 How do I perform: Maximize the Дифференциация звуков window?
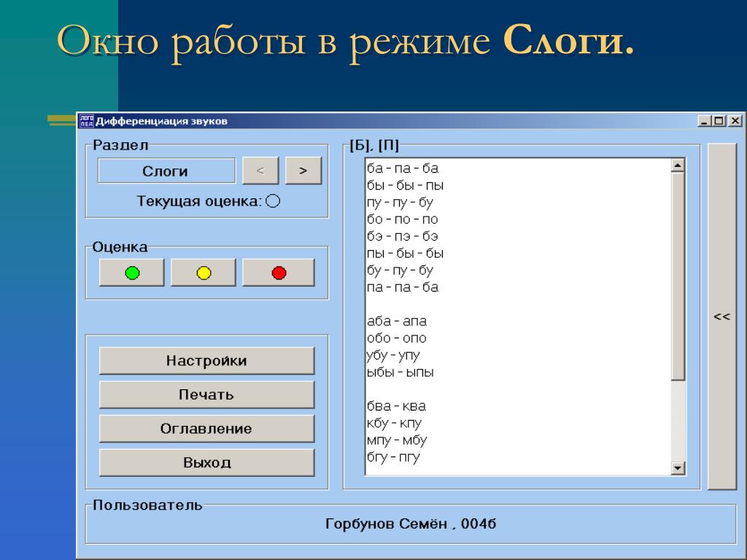coord(719,121)
